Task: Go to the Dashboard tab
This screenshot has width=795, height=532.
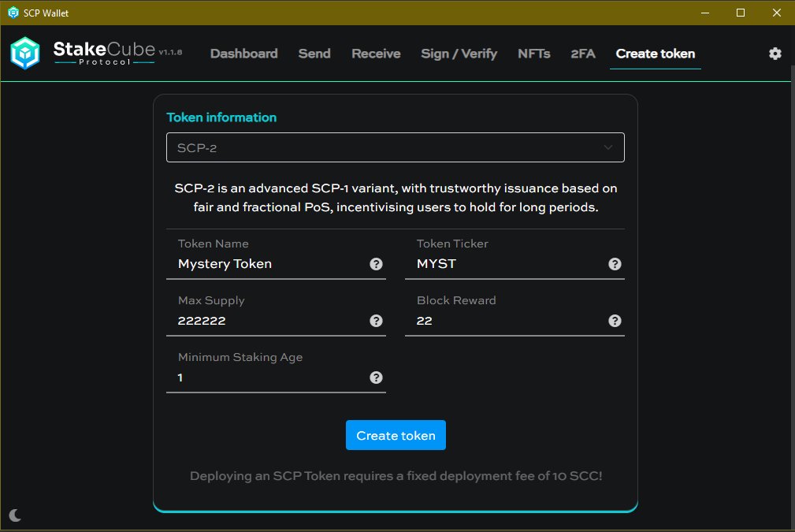Action: [x=244, y=54]
